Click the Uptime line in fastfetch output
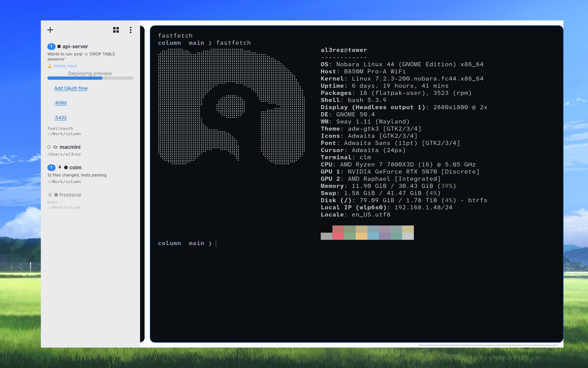The height and width of the screenshot is (368, 588). pyautogui.click(x=385, y=86)
